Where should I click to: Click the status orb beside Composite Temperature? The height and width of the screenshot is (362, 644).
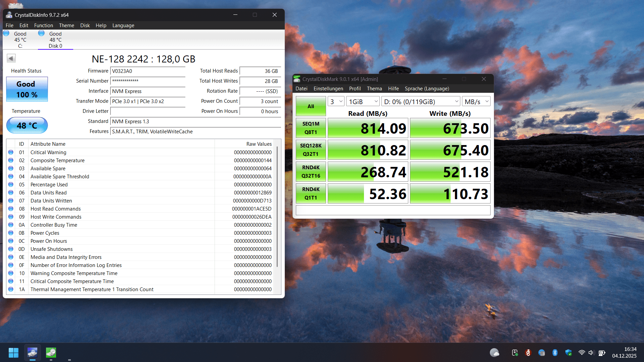coord(11,161)
